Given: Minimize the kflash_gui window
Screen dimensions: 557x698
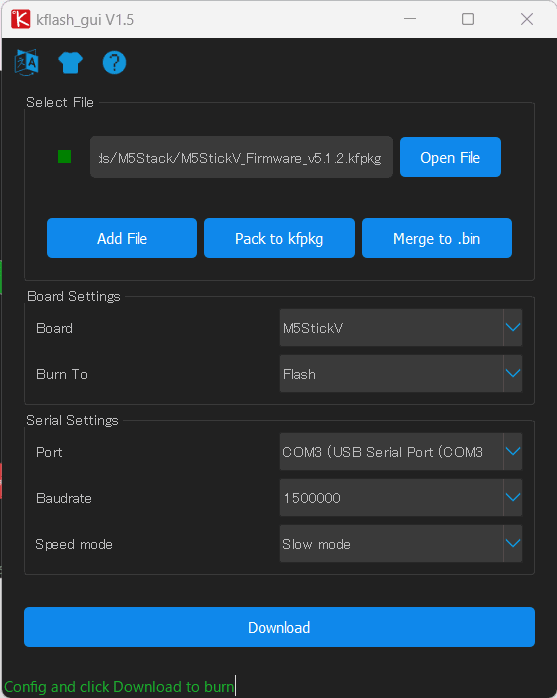Looking at the screenshot, I should (410, 19).
